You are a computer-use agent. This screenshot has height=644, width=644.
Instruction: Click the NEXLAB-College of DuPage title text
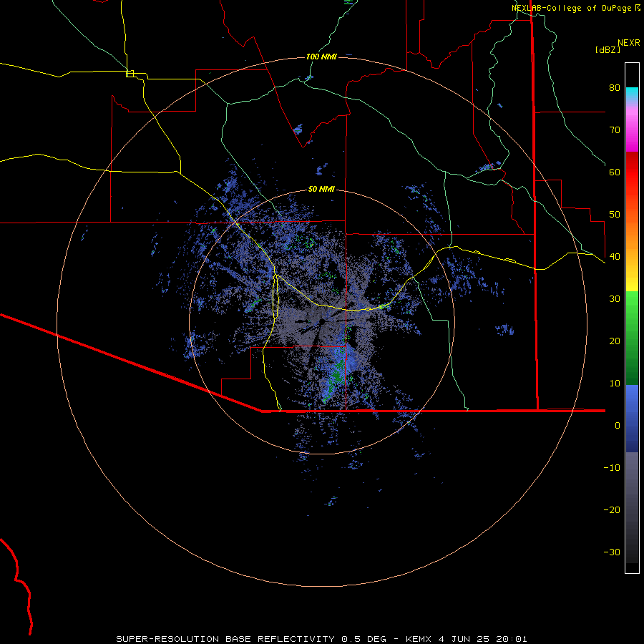tap(572, 8)
